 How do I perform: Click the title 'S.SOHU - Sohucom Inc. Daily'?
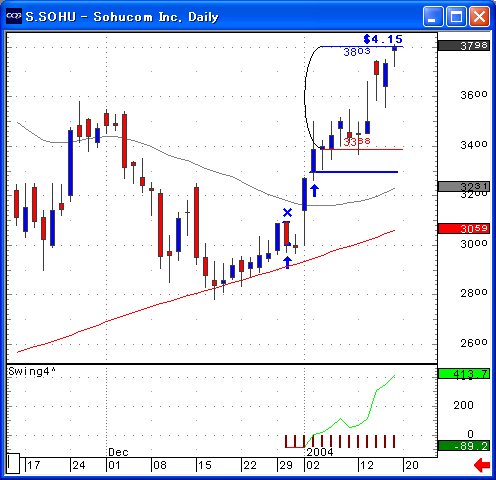click(x=122, y=17)
